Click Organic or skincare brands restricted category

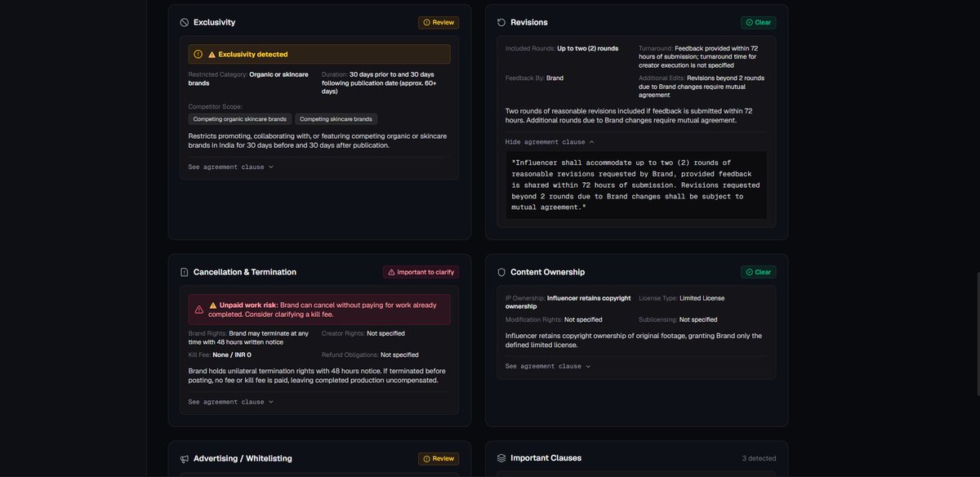pos(248,78)
